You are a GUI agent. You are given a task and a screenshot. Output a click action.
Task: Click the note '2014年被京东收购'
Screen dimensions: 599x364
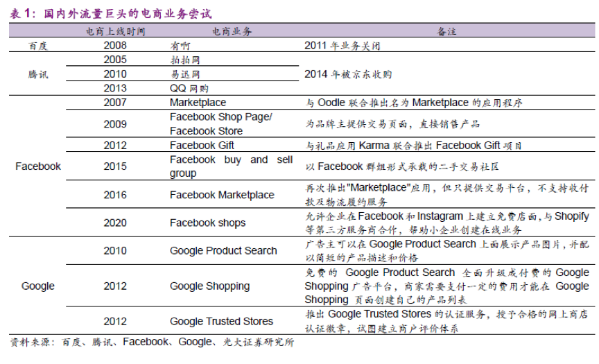348,74
